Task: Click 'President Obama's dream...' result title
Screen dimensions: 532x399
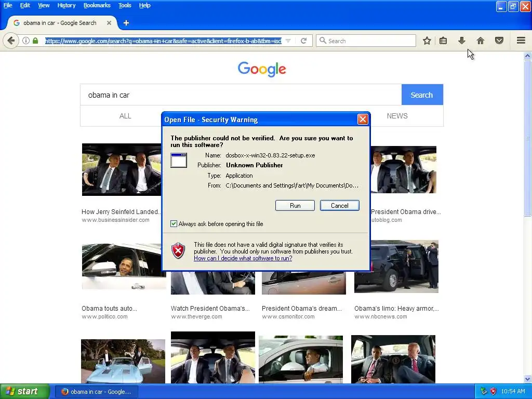Action: tap(302, 309)
